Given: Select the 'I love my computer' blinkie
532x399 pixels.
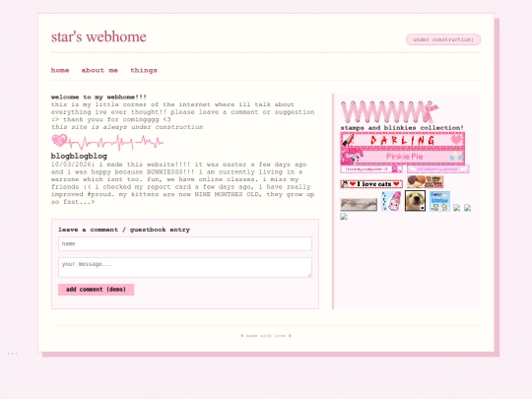Looking at the screenshot, I should tap(371, 169).
